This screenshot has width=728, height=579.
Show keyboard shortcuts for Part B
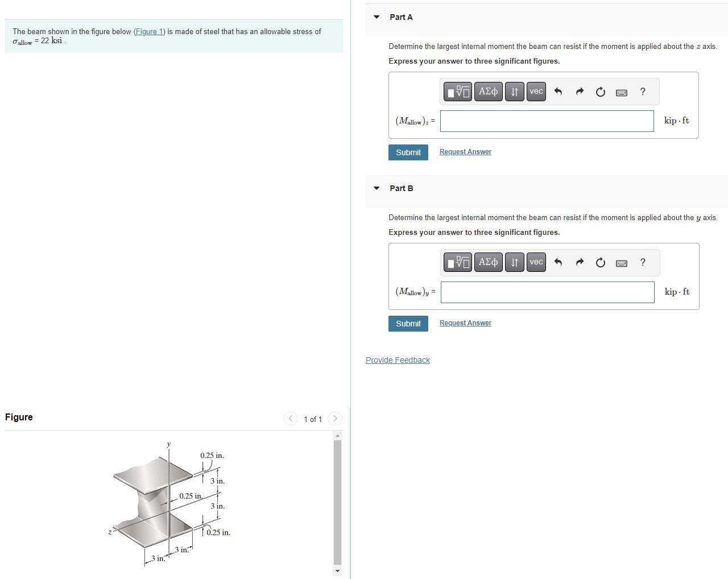622,263
